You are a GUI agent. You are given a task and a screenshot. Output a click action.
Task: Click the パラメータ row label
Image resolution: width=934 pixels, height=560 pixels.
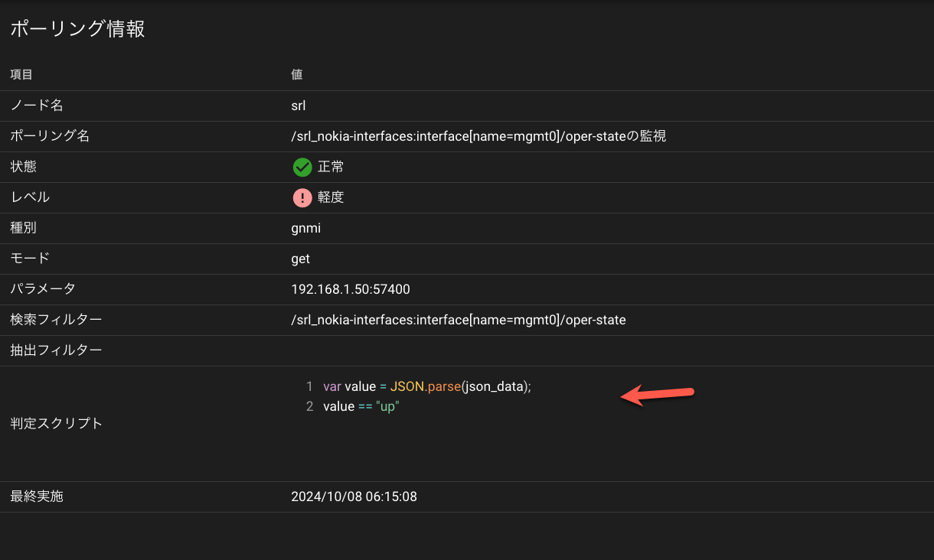43,289
